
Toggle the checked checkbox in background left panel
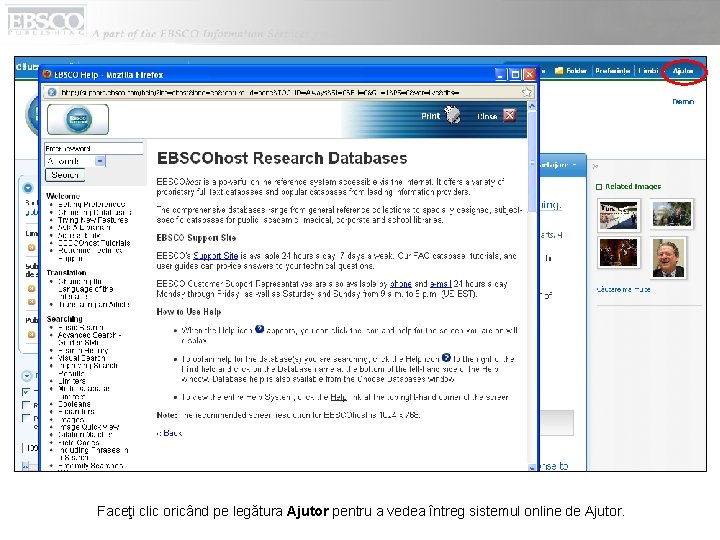pyautogui.click(x=26, y=392)
